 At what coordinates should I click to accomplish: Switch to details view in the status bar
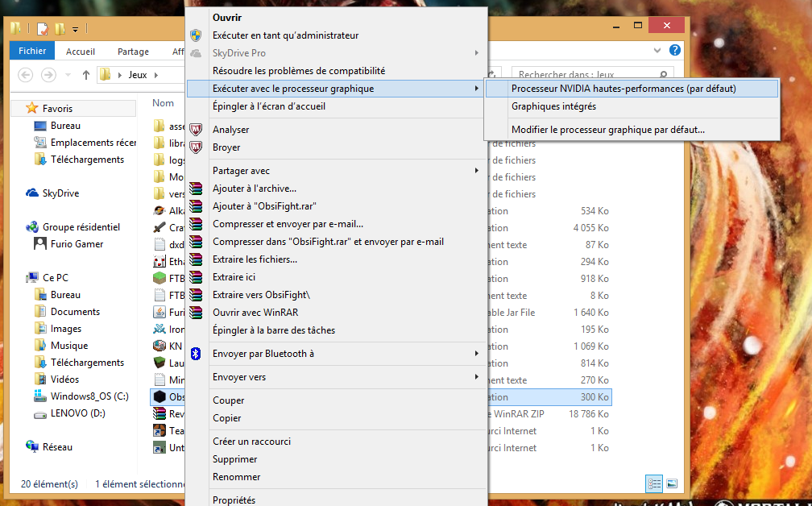coord(655,483)
